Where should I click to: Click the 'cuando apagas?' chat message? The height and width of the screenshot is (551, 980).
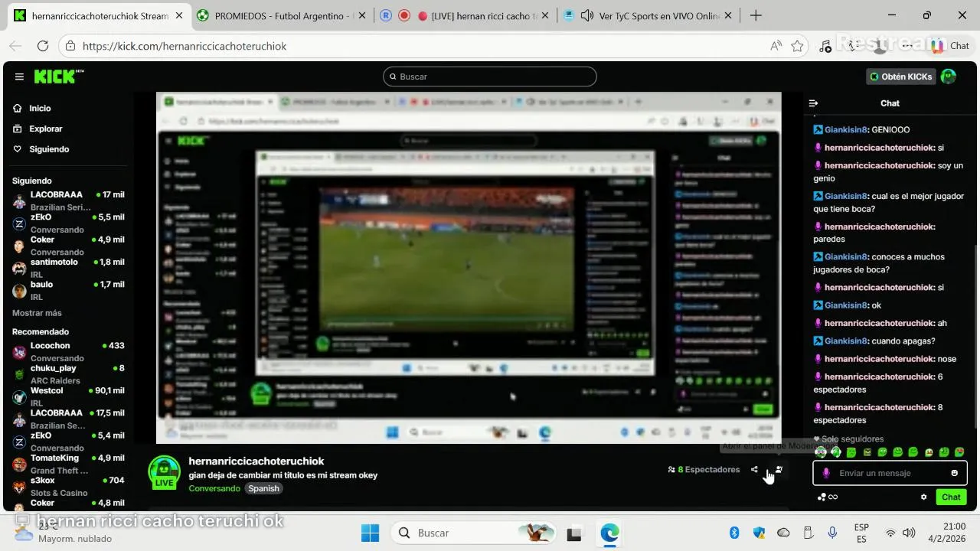point(903,341)
